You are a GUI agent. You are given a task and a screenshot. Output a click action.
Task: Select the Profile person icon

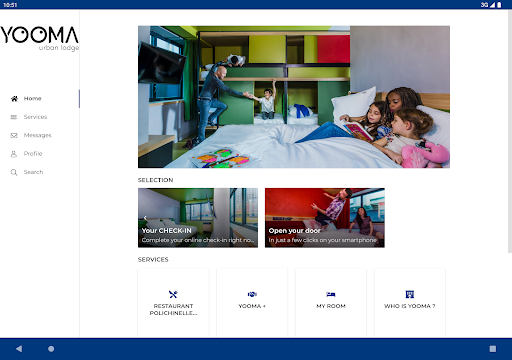14,154
